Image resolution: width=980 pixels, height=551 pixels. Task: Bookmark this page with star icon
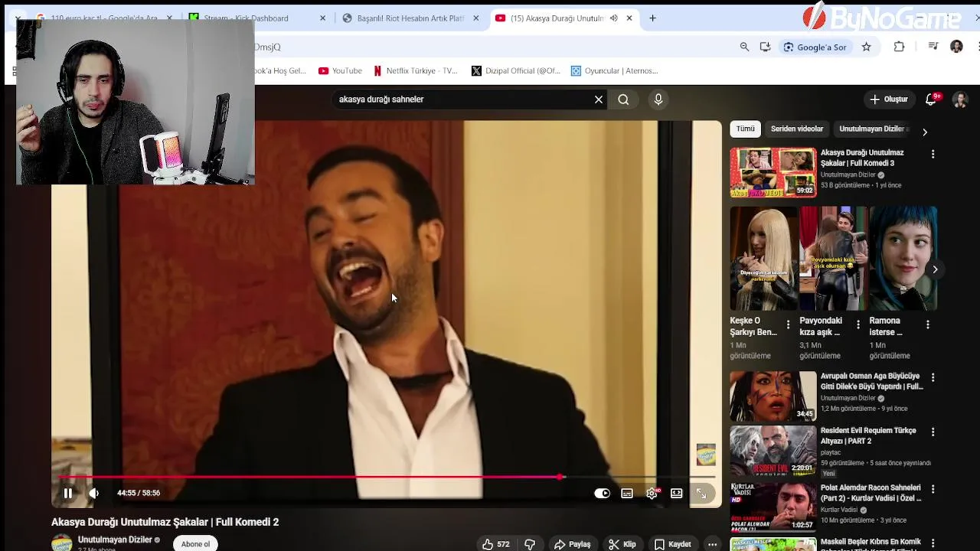(866, 47)
